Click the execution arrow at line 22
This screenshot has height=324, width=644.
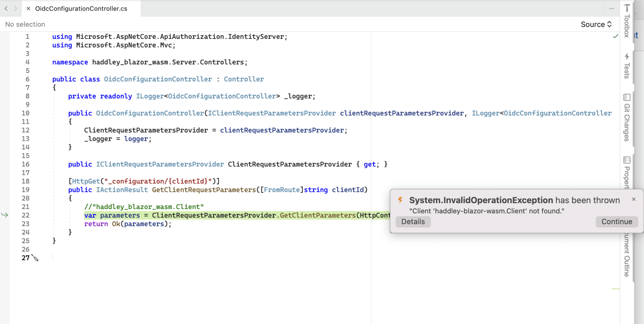tap(5, 215)
